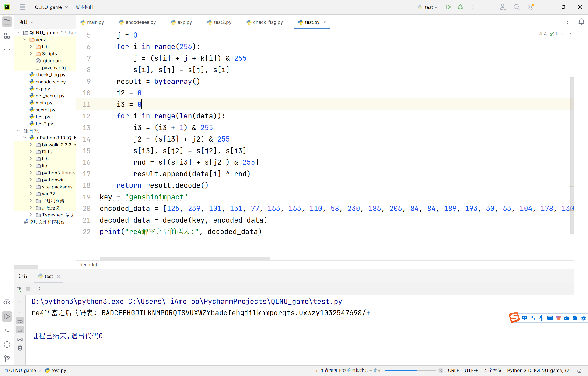Viewport: 588px width, 376px height.
Task: Switch to test2.py tab
Action: click(219, 22)
